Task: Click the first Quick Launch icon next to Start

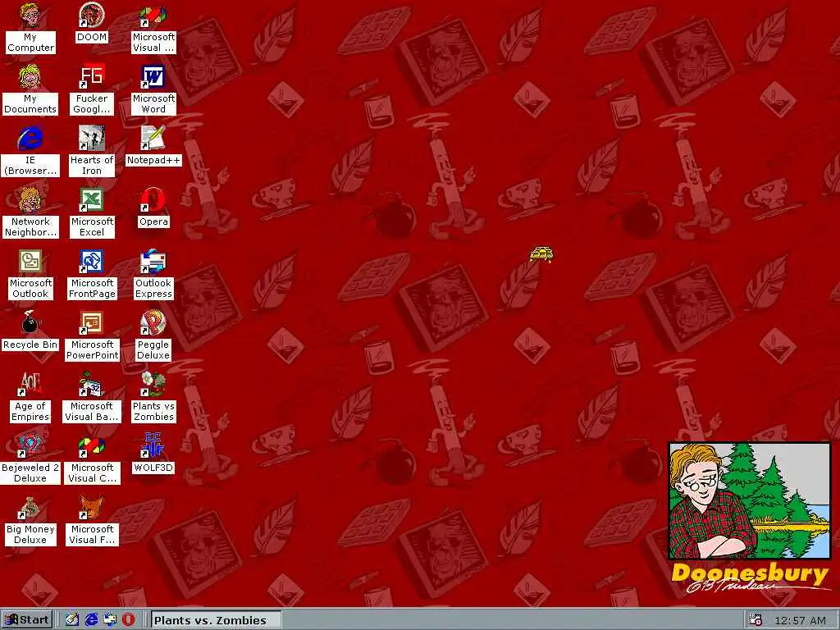Action: point(72,620)
